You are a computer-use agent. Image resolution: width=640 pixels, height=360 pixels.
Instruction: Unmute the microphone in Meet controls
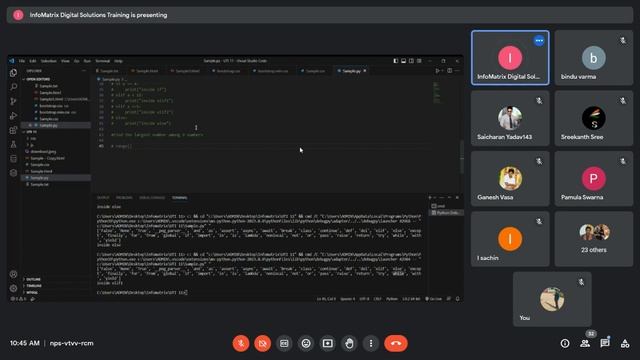pyautogui.click(x=241, y=343)
